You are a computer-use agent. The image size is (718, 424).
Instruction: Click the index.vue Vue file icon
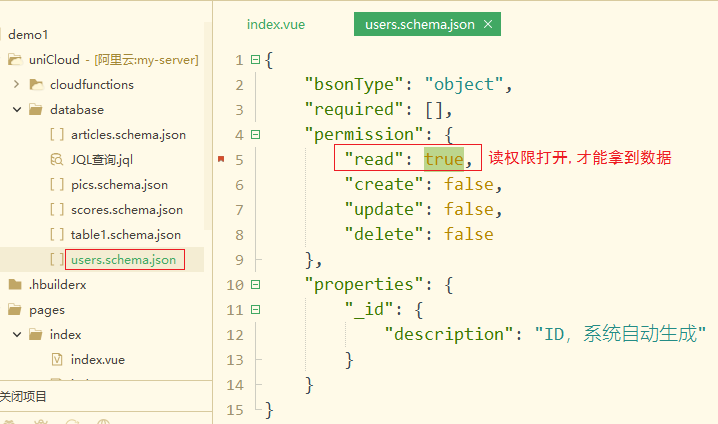57,359
